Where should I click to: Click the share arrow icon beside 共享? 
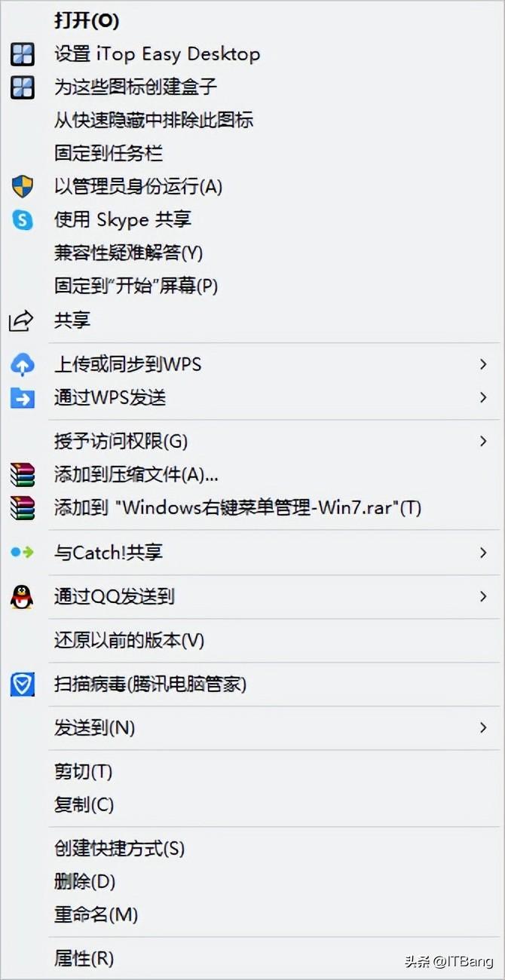tap(21, 320)
